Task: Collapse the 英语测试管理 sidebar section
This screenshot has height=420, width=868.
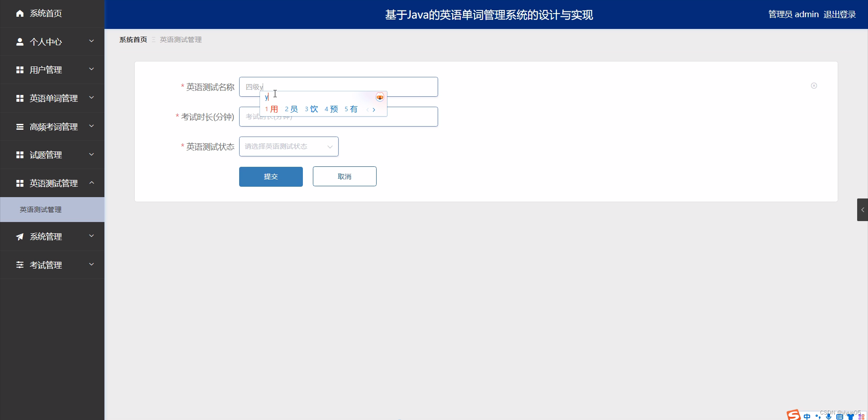Action: [52, 183]
